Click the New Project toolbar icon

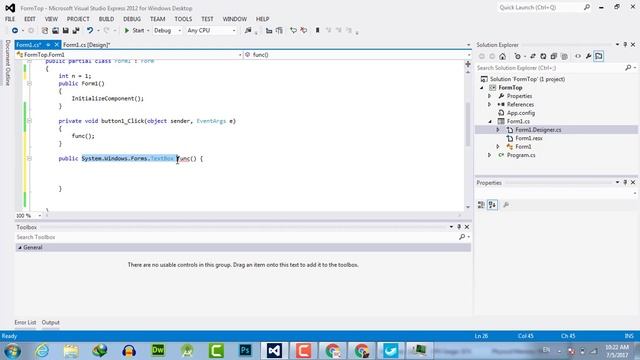point(45,31)
